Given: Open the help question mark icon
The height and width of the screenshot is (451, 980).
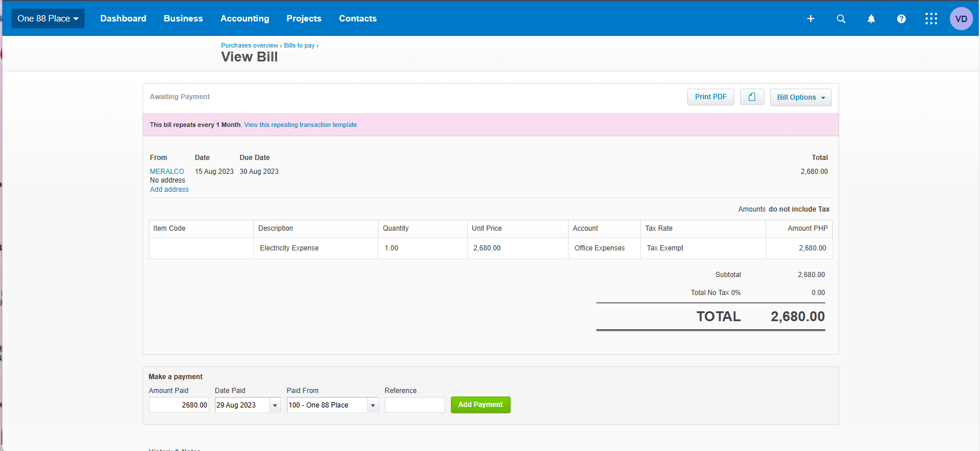Looking at the screenshot, I should [x=901, y=19].
